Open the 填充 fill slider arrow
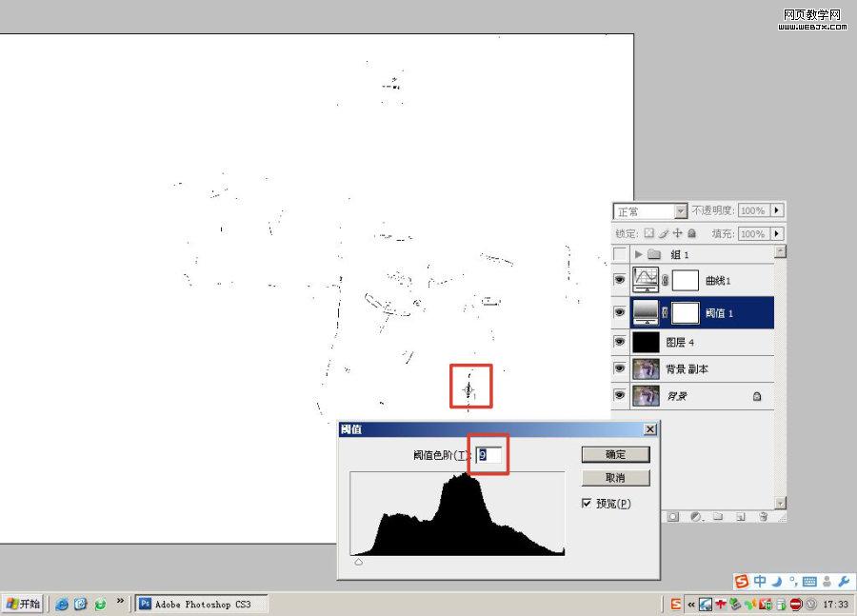 coord(777,234)
